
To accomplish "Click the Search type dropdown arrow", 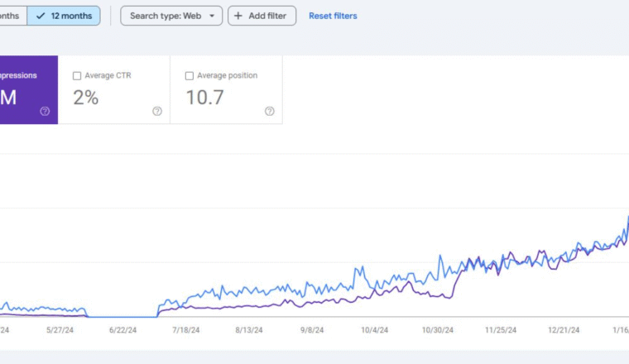I will tap(212, 16).
